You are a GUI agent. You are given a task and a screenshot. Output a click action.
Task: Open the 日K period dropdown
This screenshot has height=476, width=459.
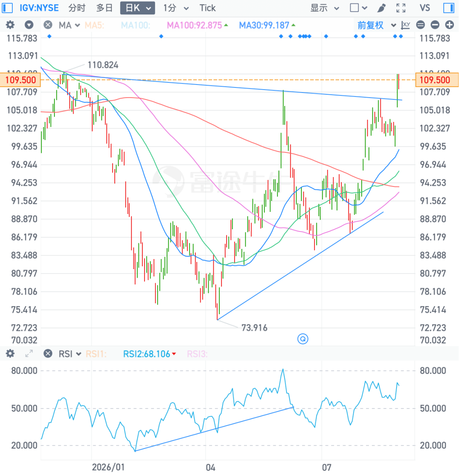click(138, 8)
